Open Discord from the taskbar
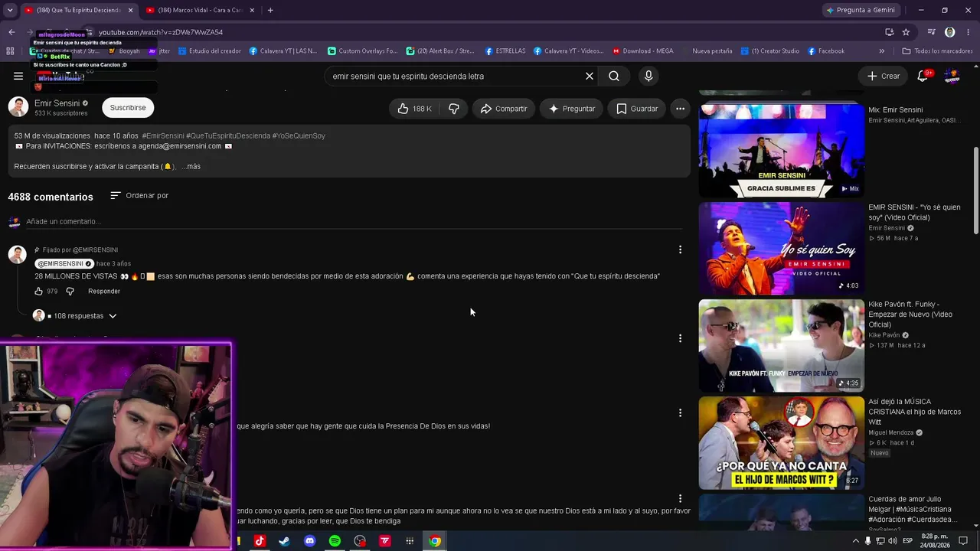980x551 pixels. tap(309, 541)
